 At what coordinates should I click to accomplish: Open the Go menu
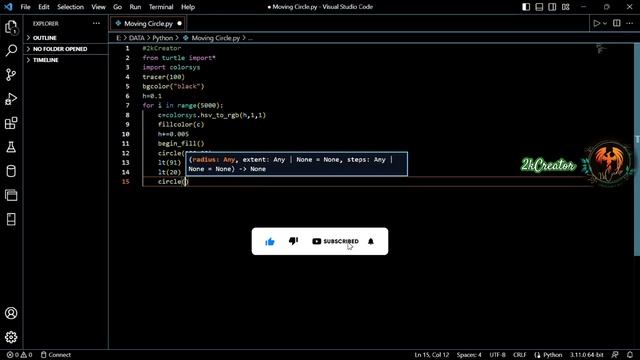[118, 7]
